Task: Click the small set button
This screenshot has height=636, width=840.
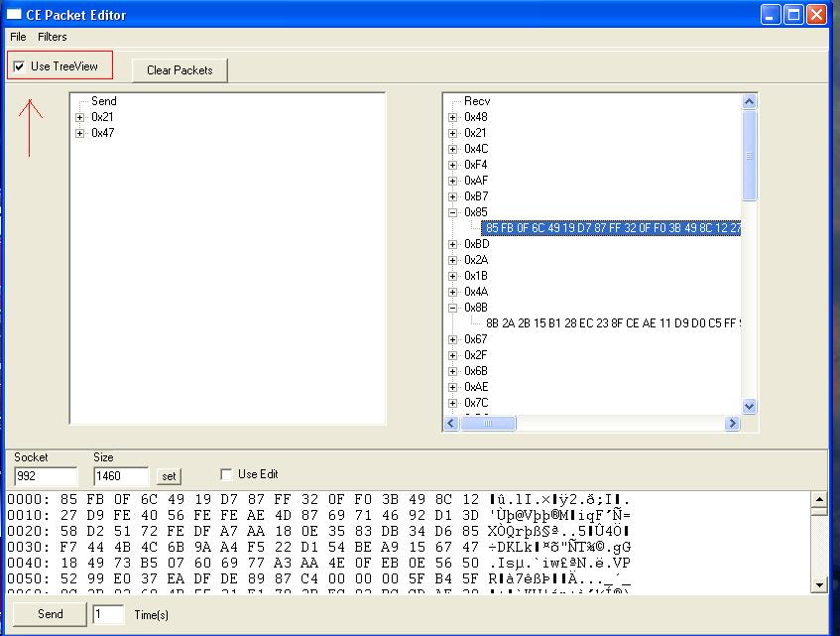Action: click(x=169, y=477)
